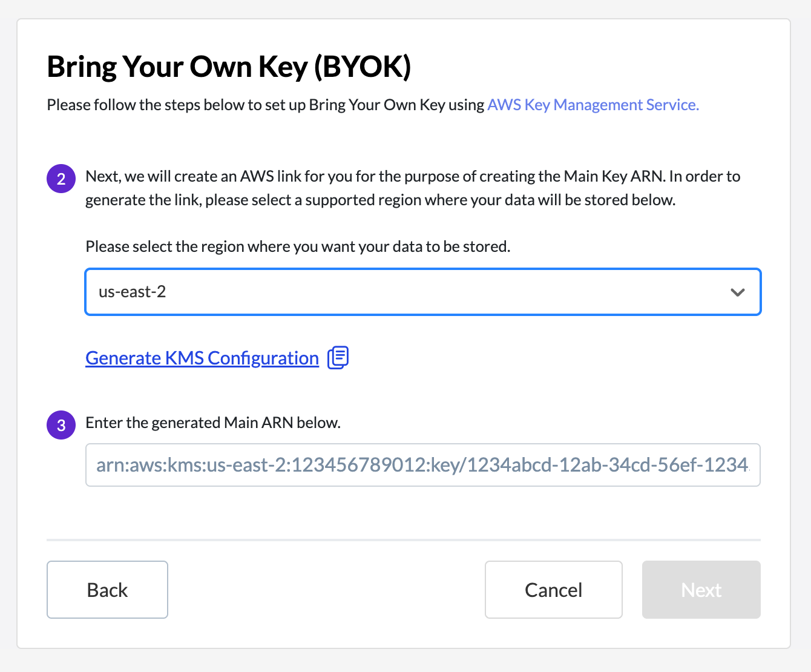The height and width of the screenshot is (672, 811).
Task: Click the 'Please select the region' label
Action: tap(298, 246)
